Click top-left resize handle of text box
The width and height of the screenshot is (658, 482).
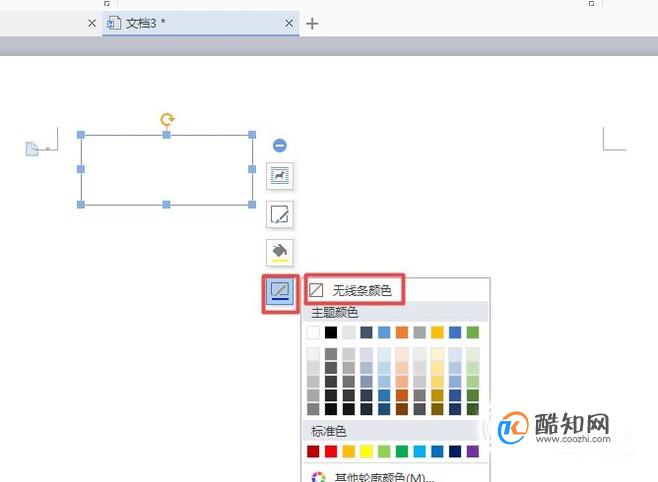[81, 135]
